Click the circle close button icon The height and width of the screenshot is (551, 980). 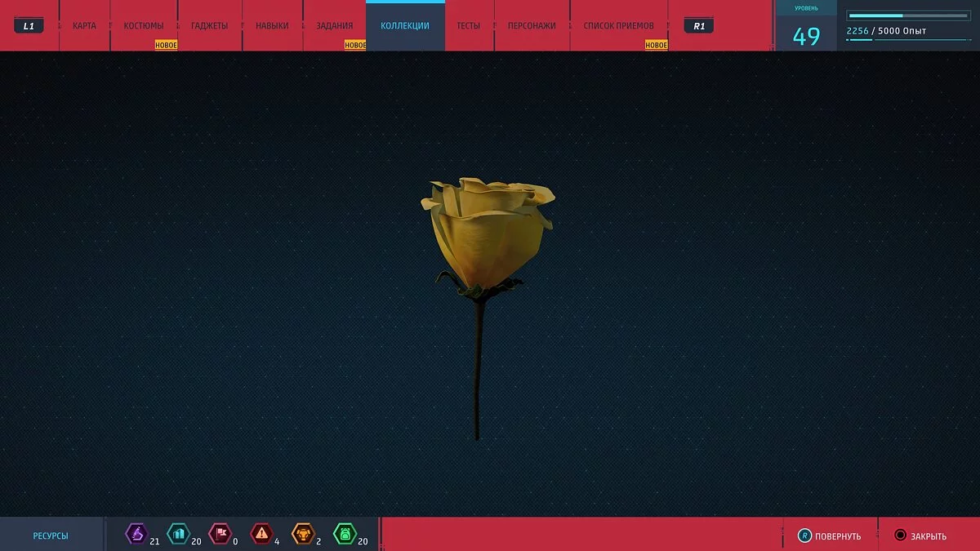pos(900,536)
